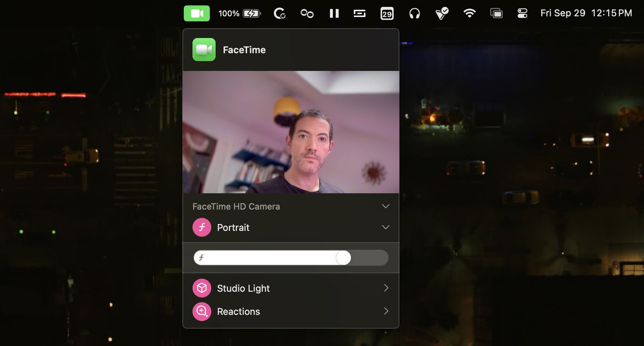
Task: Open the battery status menu
Action: point(240,13)
